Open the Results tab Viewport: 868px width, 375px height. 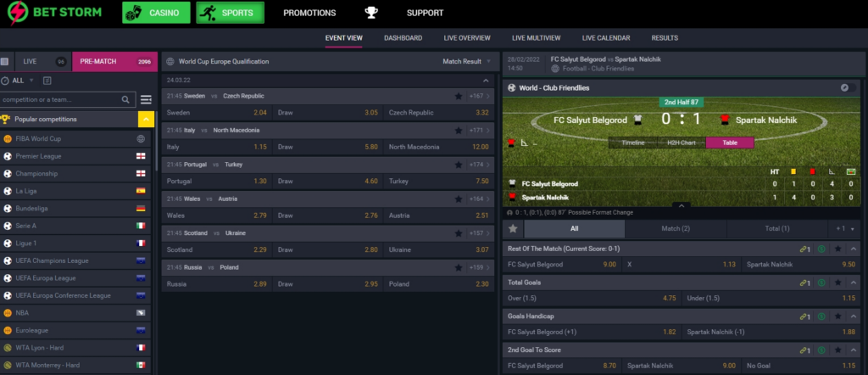click(665, 37)
